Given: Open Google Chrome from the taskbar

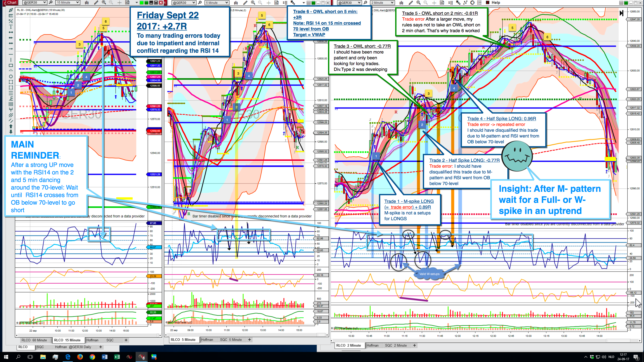Looking at the screenshot, I should (92, 357).
